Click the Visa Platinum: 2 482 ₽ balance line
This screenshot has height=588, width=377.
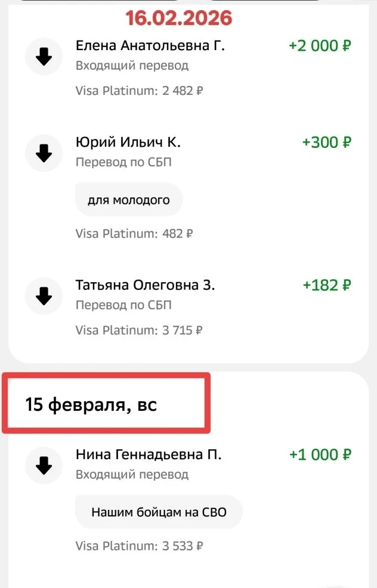click(x=140, y=91)
